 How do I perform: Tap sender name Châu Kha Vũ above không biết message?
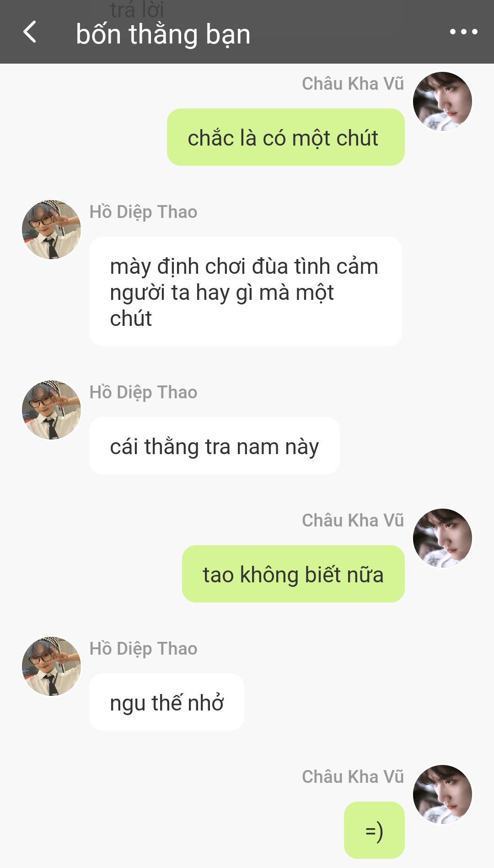click(353, 521)
